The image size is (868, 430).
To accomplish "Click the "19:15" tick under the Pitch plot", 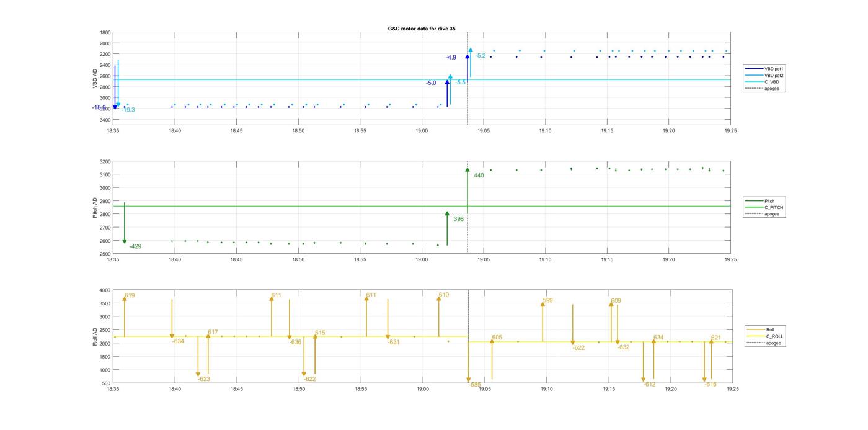I will [607, 260].
